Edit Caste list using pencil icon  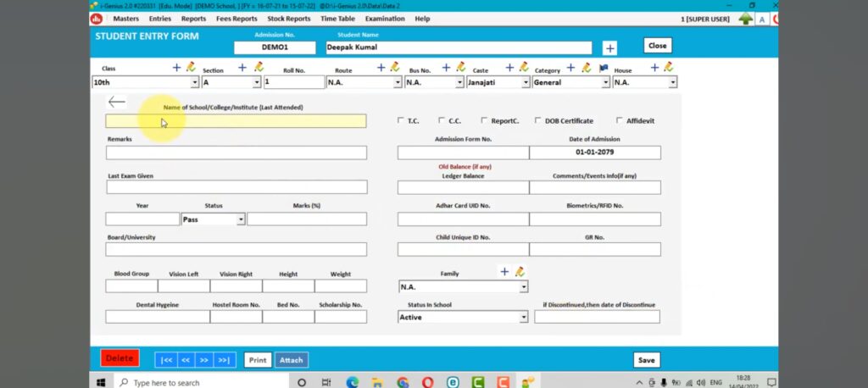click(523, 67)
